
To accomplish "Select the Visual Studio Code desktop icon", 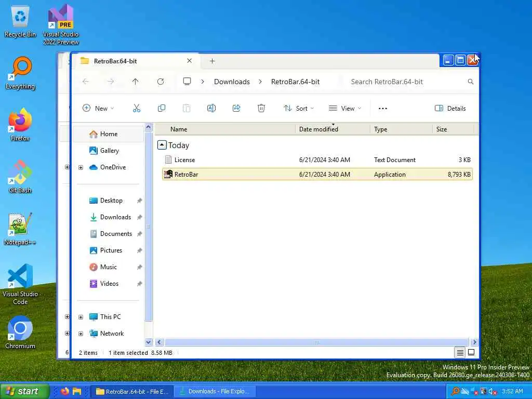I will (20, 284).
